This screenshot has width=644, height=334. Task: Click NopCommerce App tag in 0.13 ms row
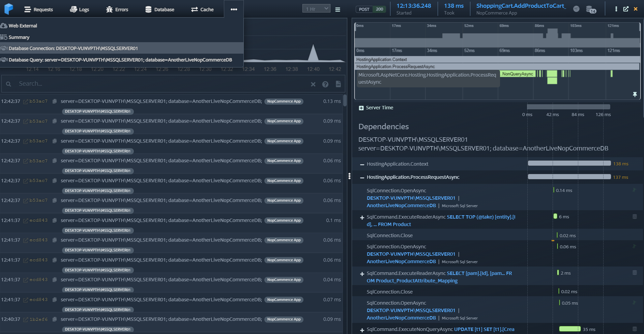tap(284, 102)
